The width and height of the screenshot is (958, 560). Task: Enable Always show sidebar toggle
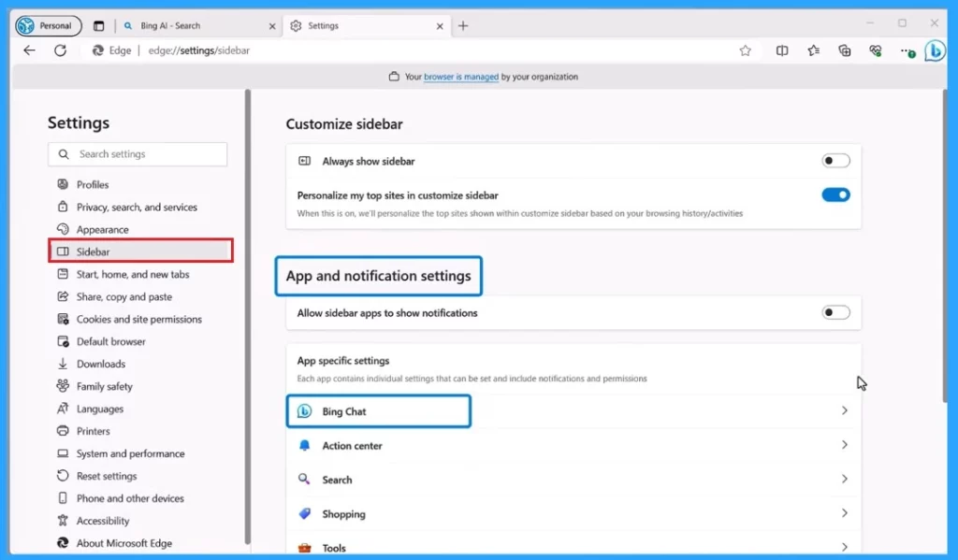pyautogui.click(x=835, y=161)
